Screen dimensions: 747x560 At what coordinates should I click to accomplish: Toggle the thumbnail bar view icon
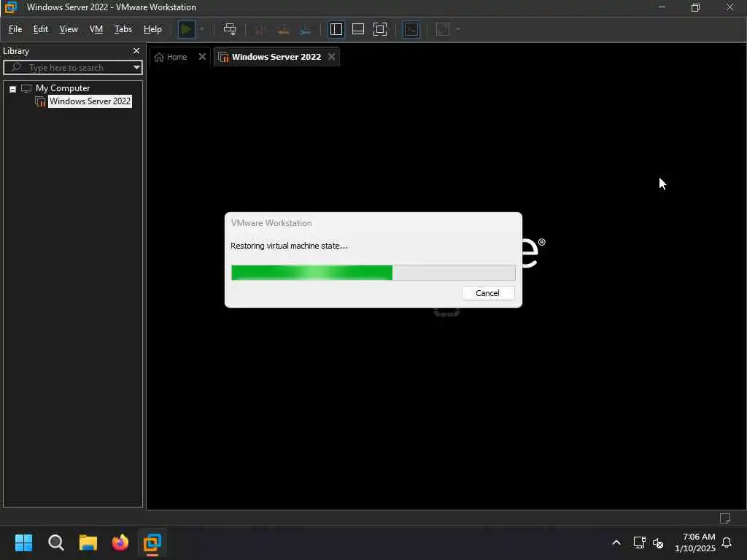tap(357, 29)
